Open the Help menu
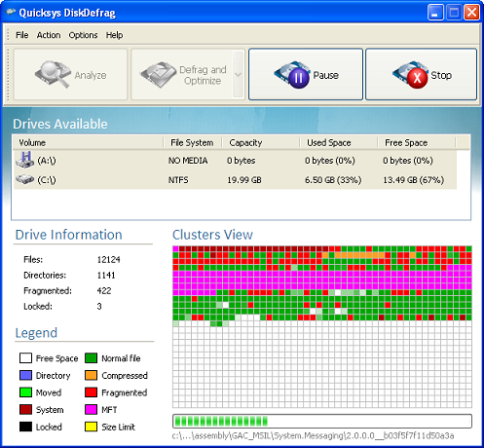 coord(114,35)
